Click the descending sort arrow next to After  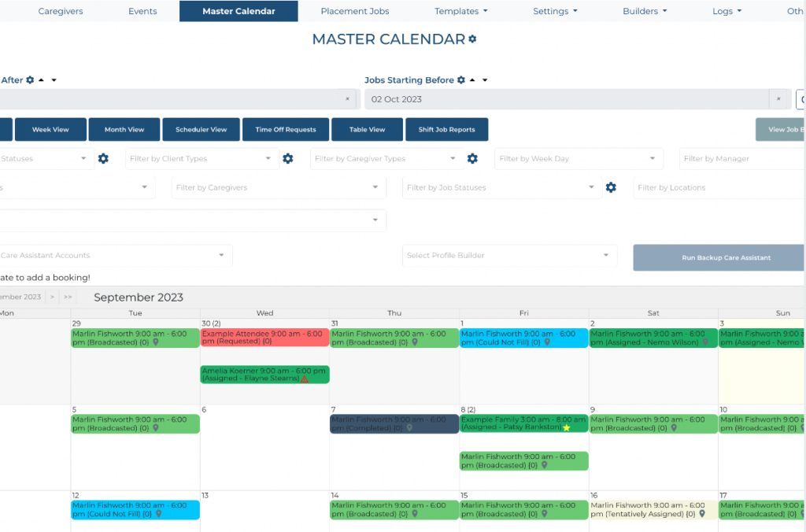click(x=53, y=79)
